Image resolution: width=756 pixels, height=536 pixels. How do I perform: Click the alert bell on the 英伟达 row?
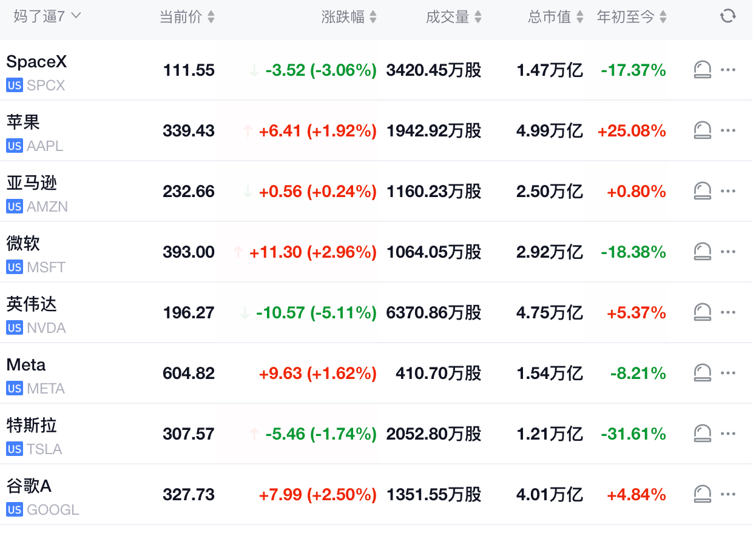702,312
